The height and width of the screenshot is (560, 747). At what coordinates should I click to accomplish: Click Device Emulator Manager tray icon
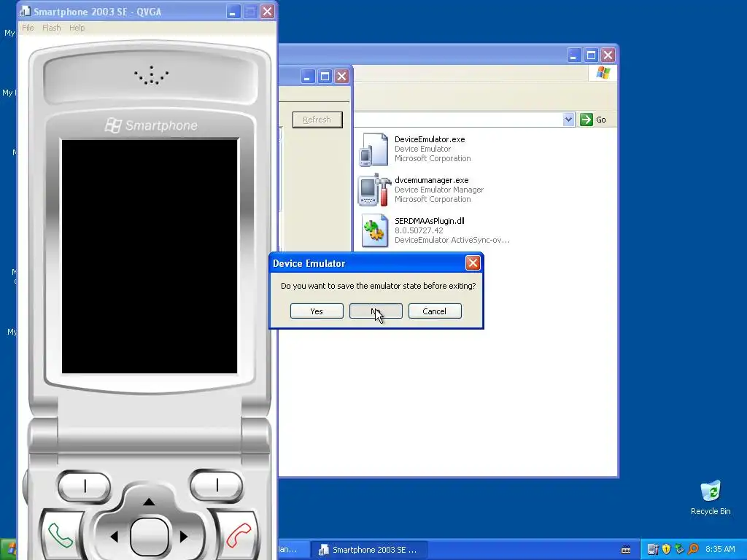click(653, 550)
